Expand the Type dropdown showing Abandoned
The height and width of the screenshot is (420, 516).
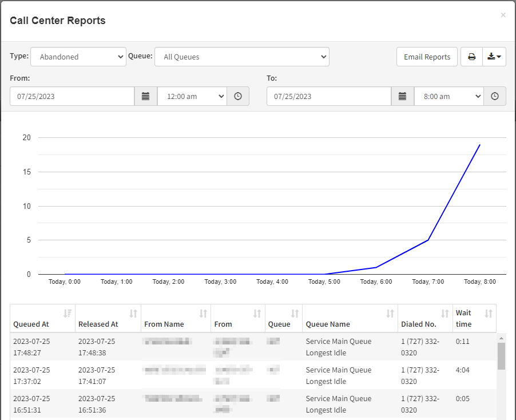[x=78, y=57]
